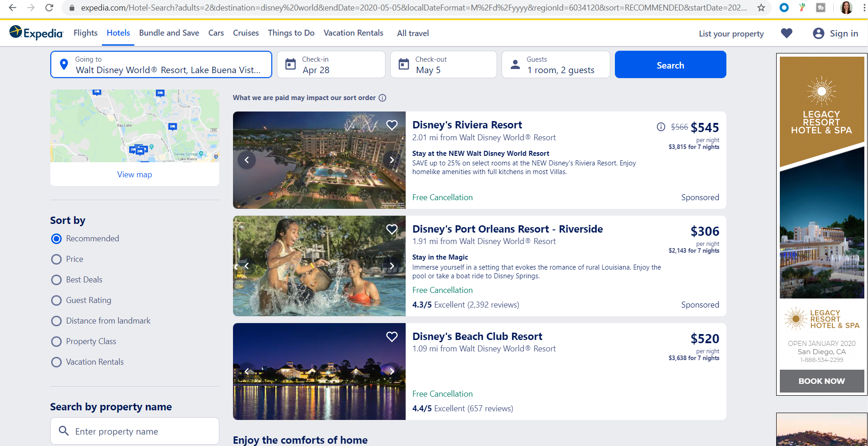Open the tb browser extension icon
Image resolution: width=868 pixels, height=446 pixels.
point(820,8)
